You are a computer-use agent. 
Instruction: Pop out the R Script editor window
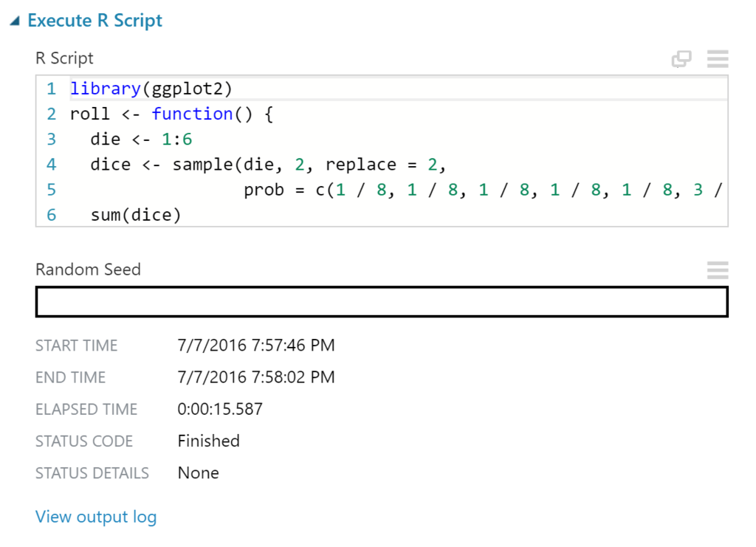681,59
